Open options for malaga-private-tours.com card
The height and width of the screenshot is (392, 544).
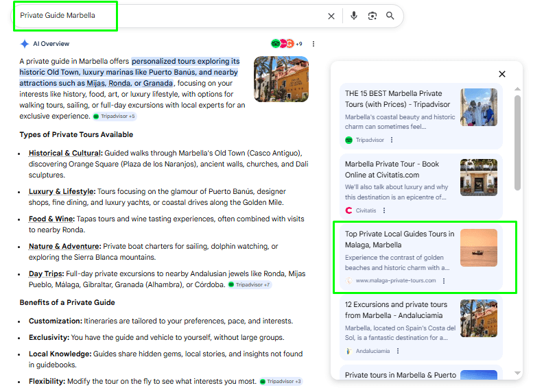coord(444,281)
